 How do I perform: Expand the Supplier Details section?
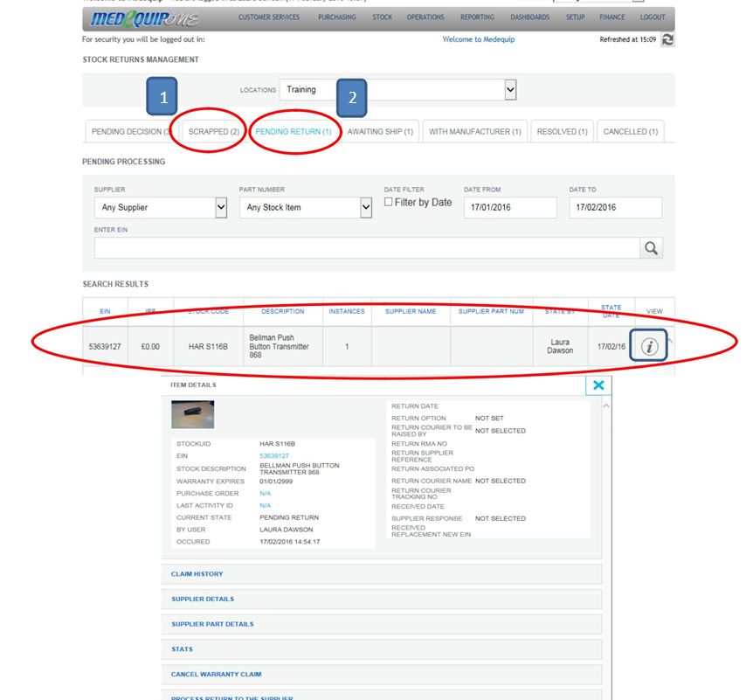381,600
